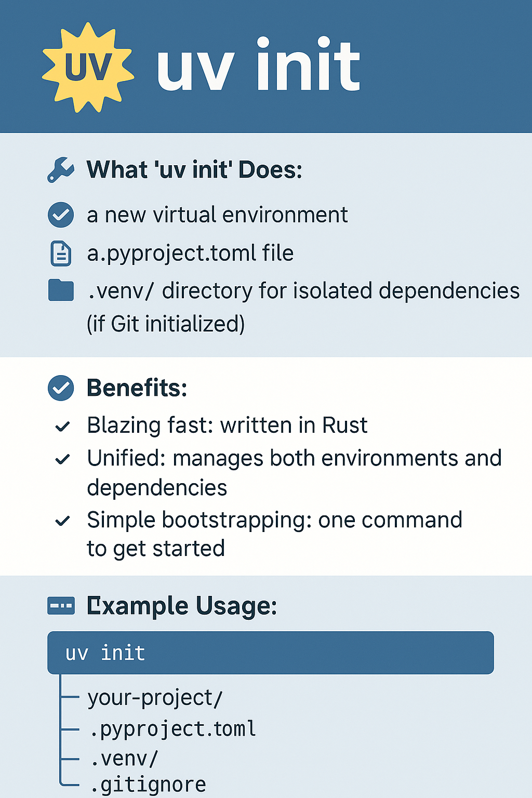
Task: Click the circled checkmark next to Benefits
Action: 61,388
